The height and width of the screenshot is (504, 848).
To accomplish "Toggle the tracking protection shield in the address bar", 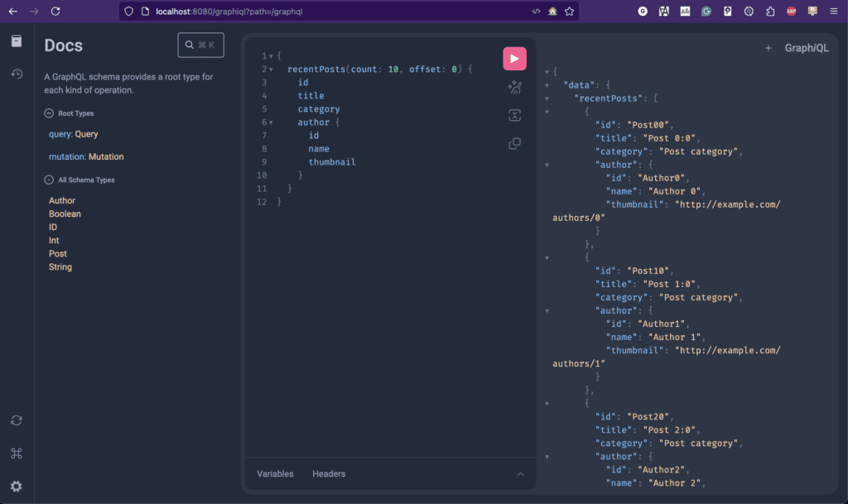I will coord(127,12).
